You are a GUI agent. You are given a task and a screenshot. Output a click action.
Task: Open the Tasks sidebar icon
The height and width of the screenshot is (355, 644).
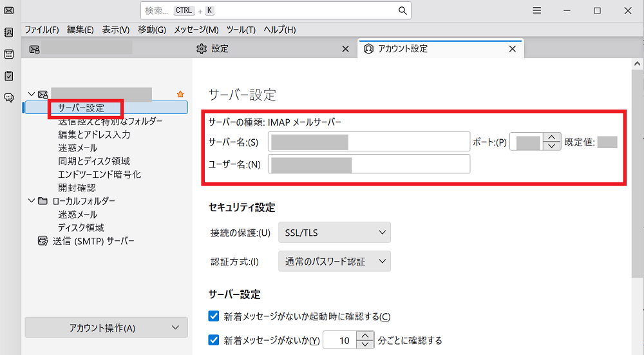(x=9, y=76)
